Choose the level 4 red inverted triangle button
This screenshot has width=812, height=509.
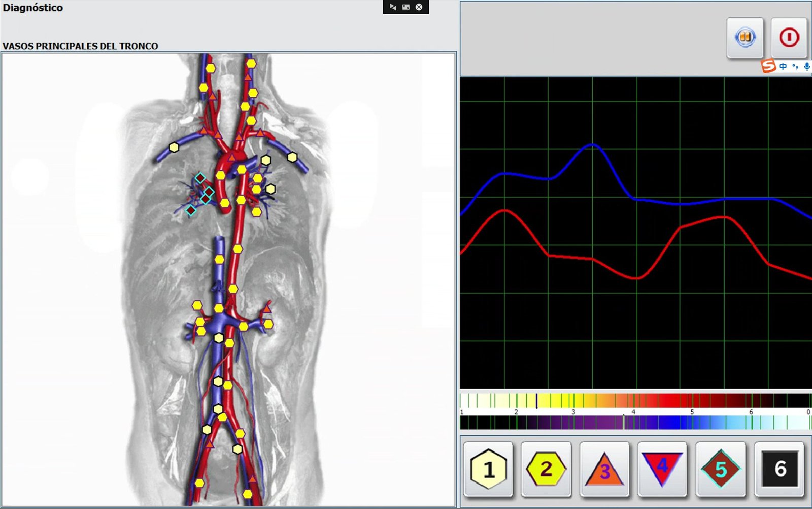pyautogui.click(x=662, y=469)
